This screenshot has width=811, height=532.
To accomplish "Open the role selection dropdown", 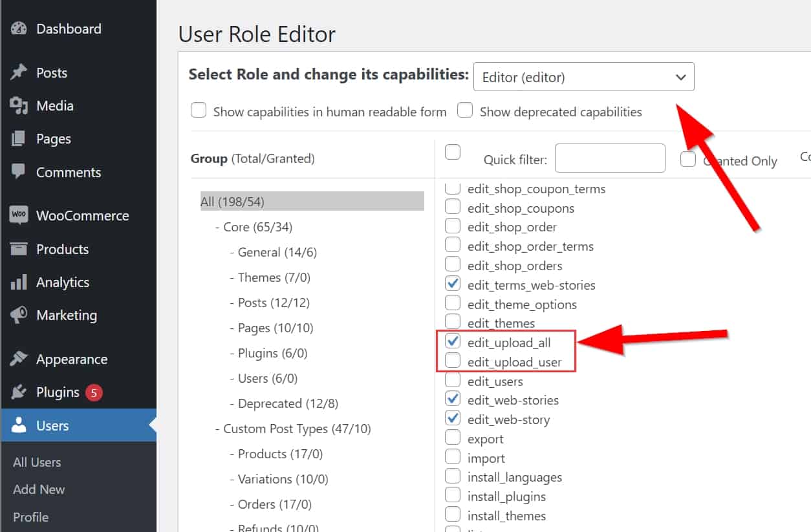I will point(583,76).
